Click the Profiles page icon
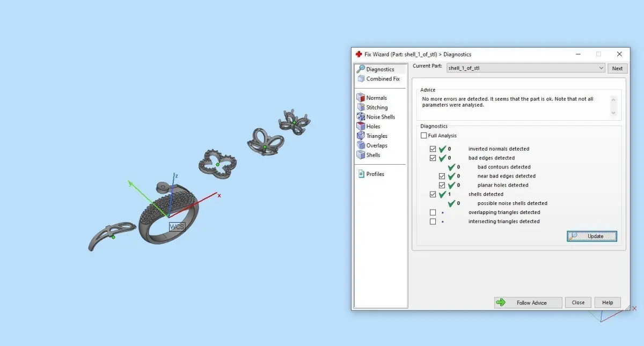This screenshot has width=644, height=346. [x=361, y=174]
